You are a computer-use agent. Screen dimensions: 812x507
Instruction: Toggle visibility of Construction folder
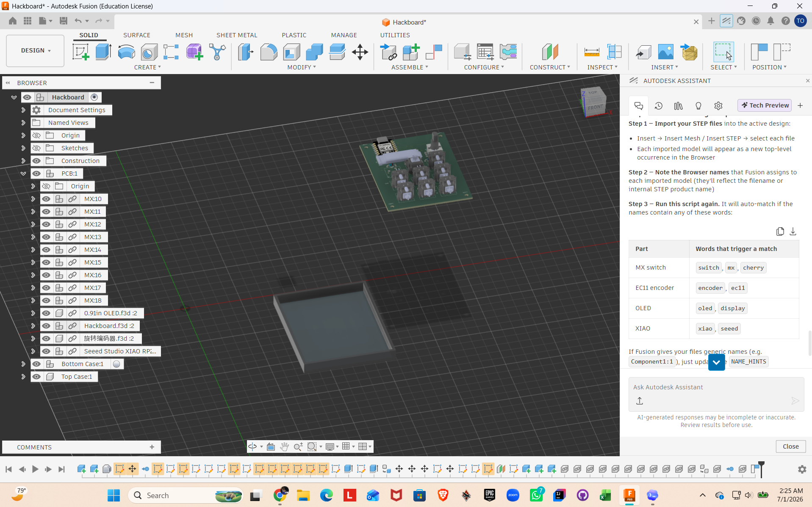[36, 161]
